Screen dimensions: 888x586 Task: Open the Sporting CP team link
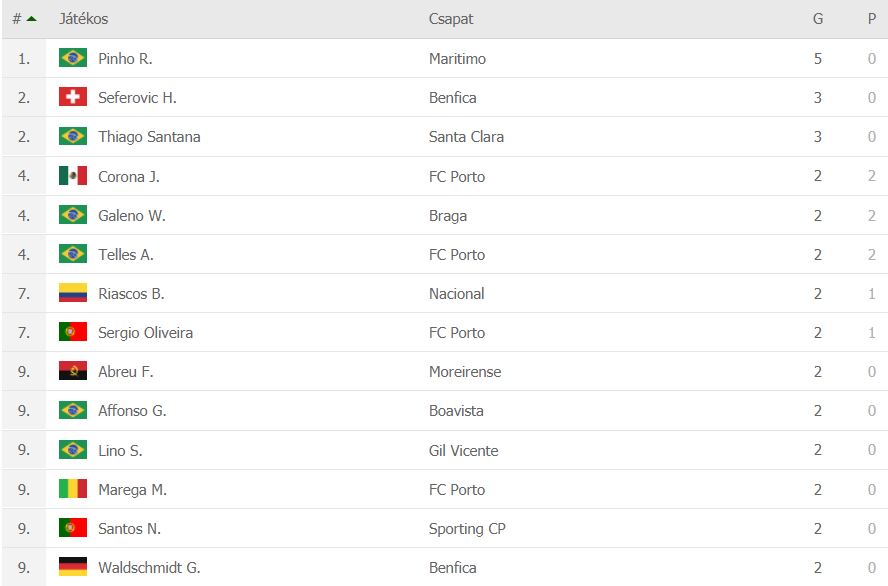coord(467,528)
